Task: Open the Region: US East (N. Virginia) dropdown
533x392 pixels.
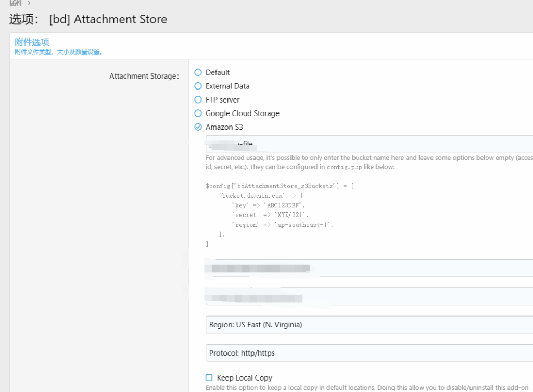Action: pos(369,325)
